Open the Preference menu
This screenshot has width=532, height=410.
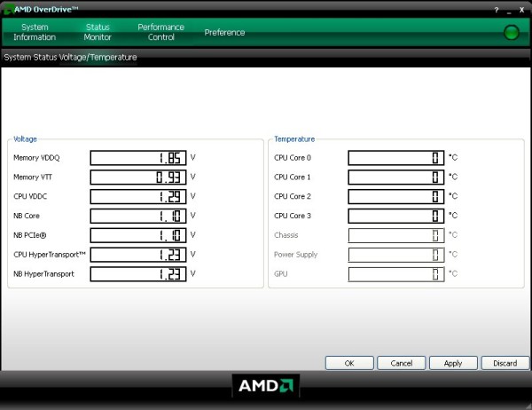[224, 32]
